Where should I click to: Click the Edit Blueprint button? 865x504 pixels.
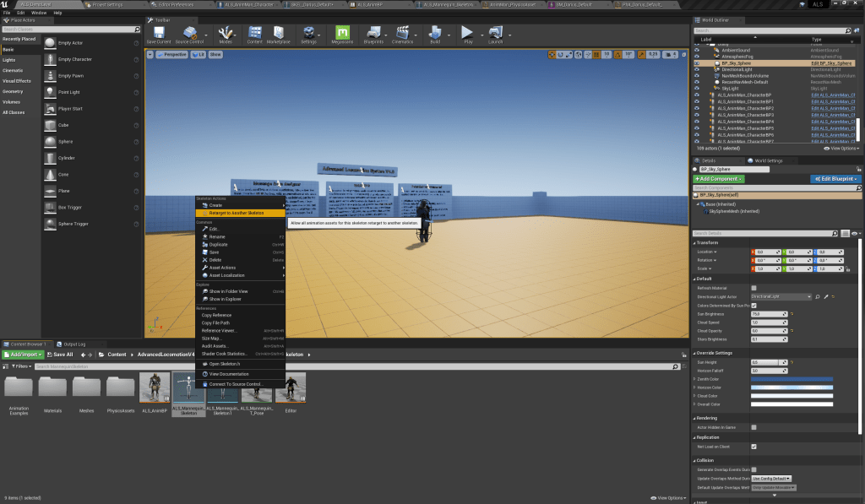tap(835, 179)
